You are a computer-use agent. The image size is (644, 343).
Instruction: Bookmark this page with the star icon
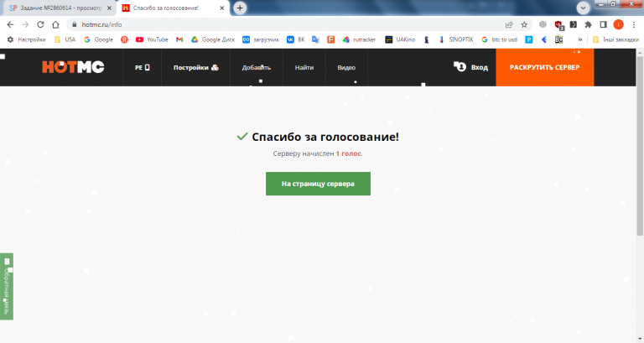[x=524, y=24]
